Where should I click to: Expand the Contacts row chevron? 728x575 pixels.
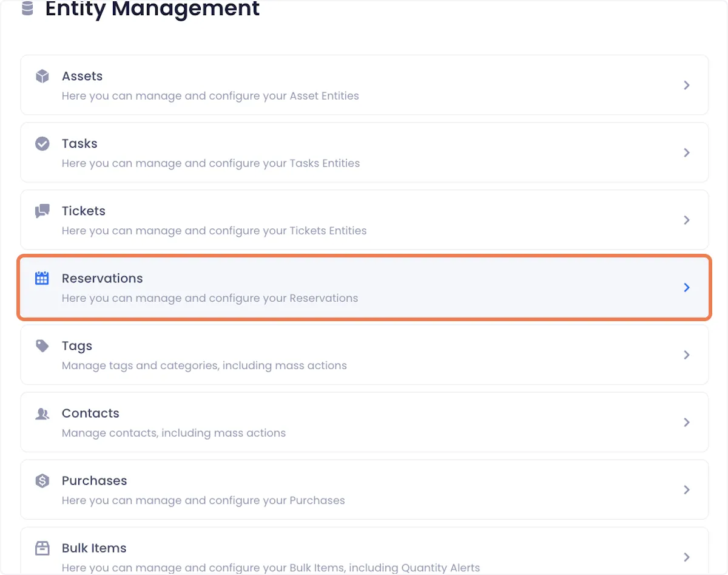tap(687, 422)
